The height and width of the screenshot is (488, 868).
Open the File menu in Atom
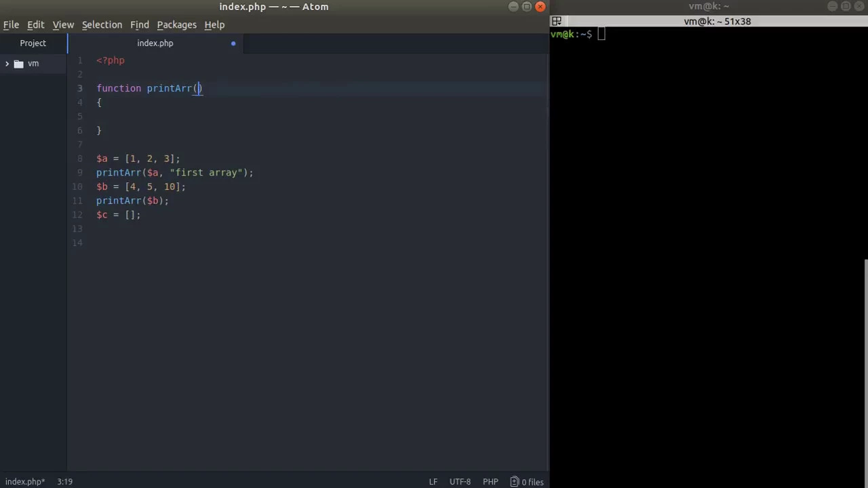(x=11, y=24)
